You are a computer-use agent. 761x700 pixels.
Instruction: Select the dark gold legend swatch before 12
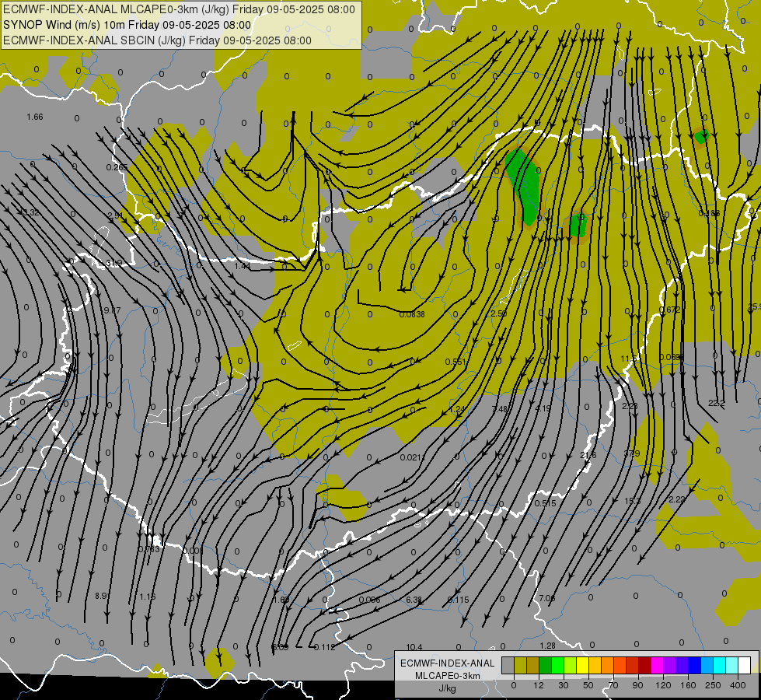(533, 666)
